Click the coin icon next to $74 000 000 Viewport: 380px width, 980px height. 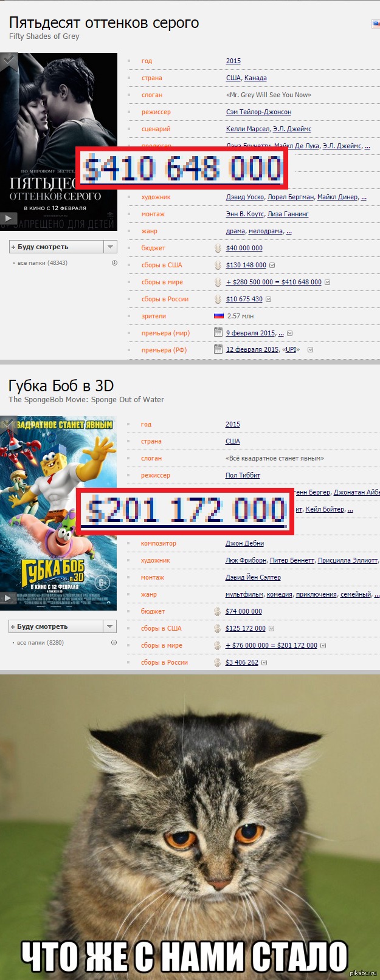click(x=217, y=611)
